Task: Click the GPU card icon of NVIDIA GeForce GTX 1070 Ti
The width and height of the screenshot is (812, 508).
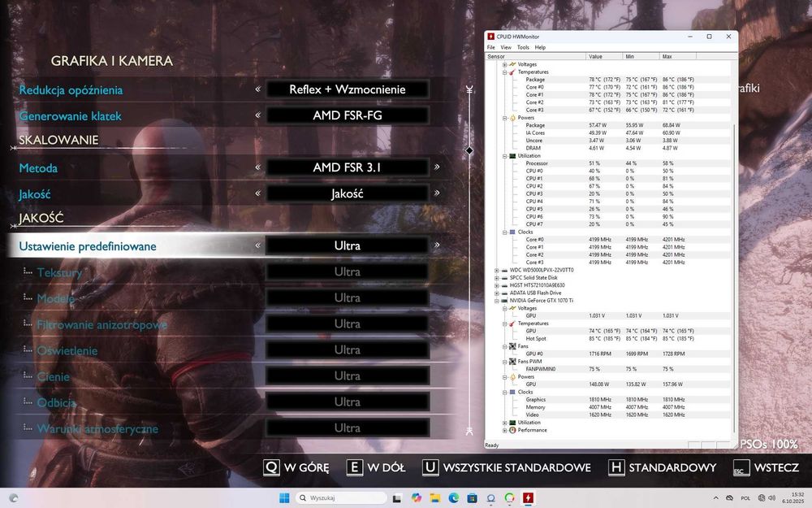Action: pos(504,301)
